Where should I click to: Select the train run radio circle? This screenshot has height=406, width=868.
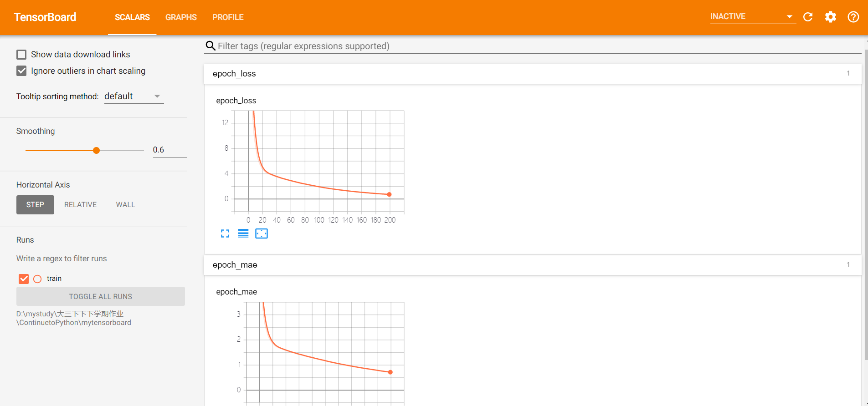click(37, 279)
